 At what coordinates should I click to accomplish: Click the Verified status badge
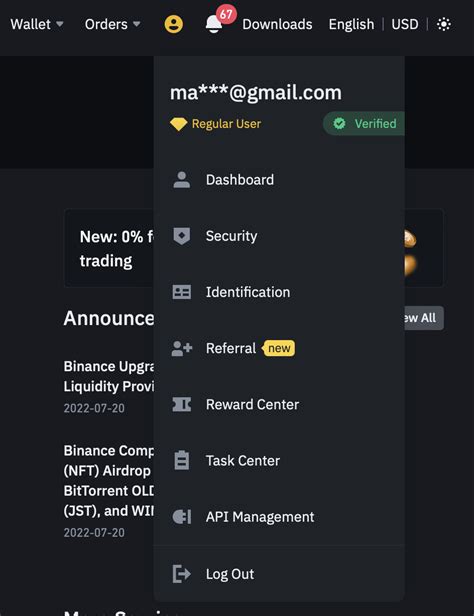click(364, 124)
